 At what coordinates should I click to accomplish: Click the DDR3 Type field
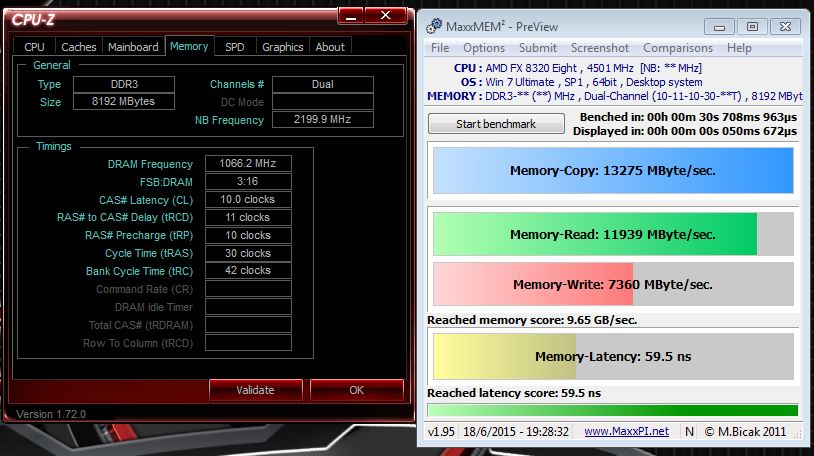point(124,84)
